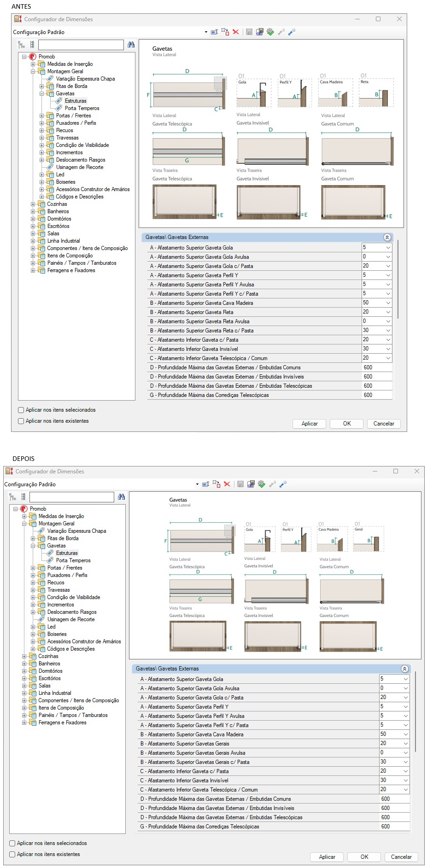
Task: Click binoculars search icon in ANTES window
Action: tap(131, 45)
